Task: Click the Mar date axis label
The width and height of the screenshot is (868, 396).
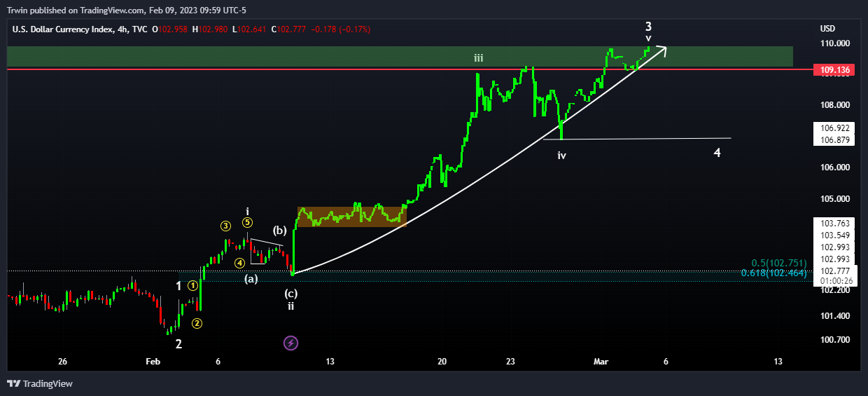Action: 601,362
